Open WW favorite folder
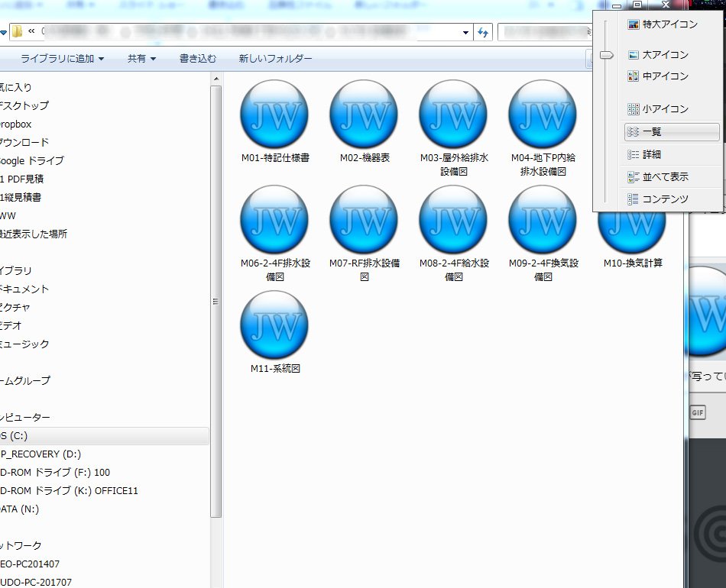 pyautogui.click(x=8, y=215)
